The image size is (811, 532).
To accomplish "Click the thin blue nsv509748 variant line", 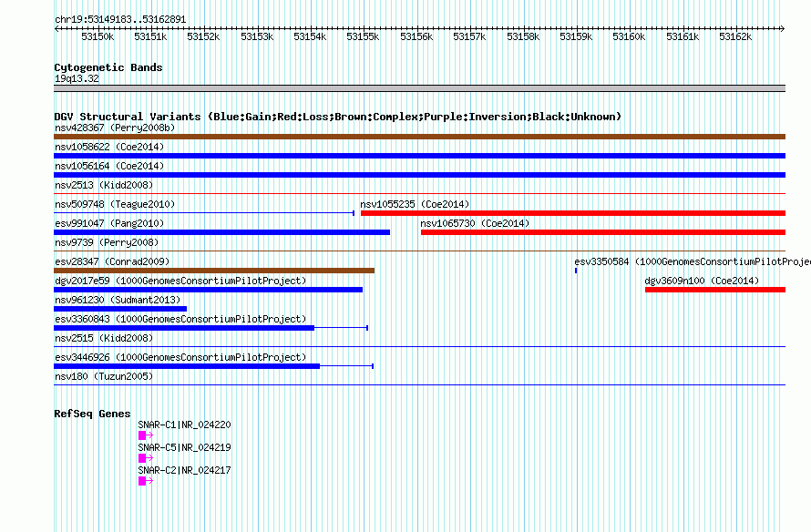I will 204,213.
